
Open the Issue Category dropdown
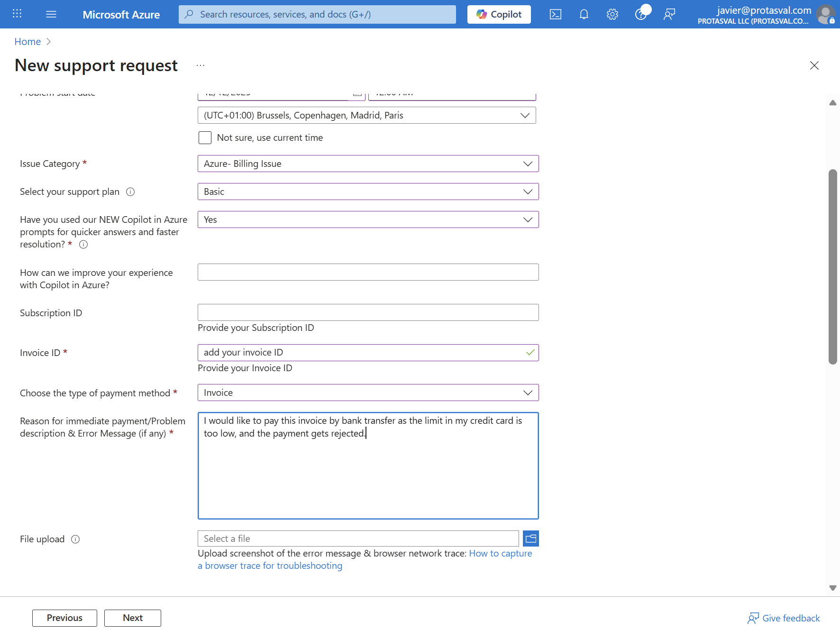368,164
